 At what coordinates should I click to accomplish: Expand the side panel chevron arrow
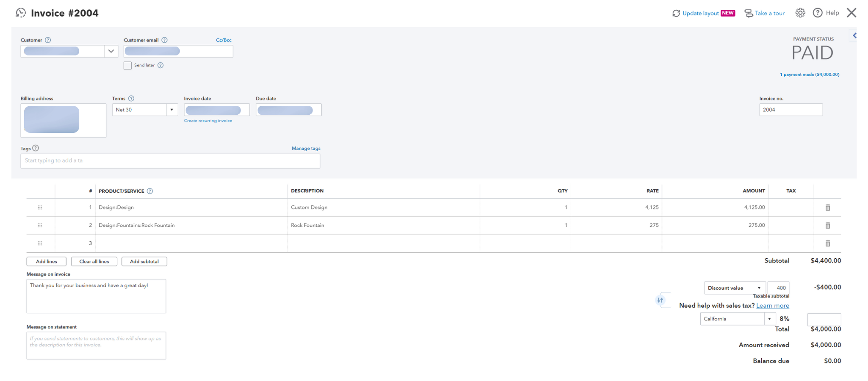[854, 36]
